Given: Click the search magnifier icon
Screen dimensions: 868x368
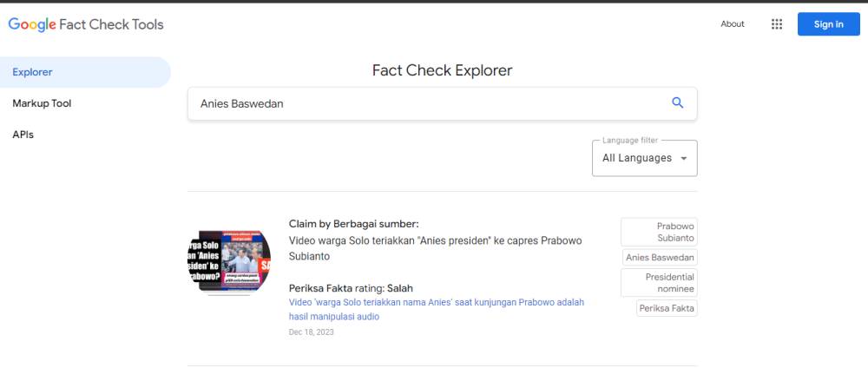Looking at the screenshot, I should coord(677,103).
